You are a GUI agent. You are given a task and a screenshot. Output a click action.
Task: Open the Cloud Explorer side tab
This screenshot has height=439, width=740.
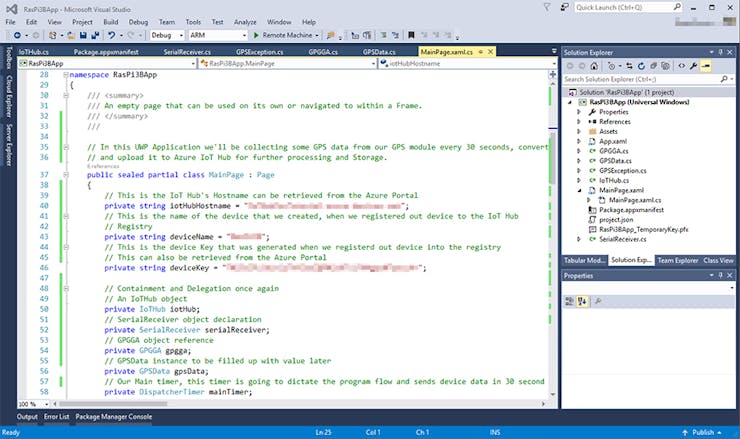[x=8, y=96]
